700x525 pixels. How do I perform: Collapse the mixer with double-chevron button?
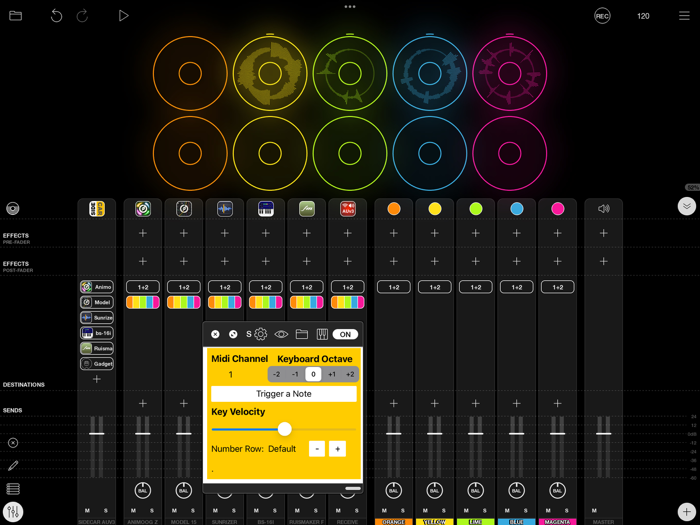687,206
